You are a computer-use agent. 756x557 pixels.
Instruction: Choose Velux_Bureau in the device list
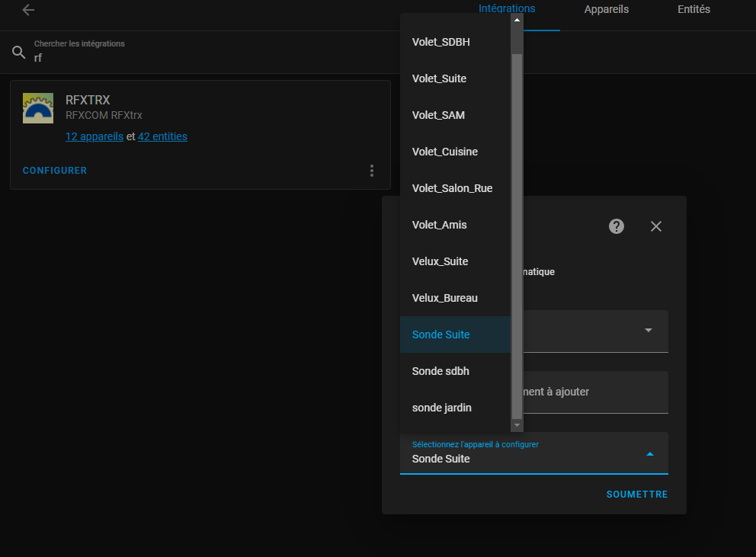tap(445, 298)
